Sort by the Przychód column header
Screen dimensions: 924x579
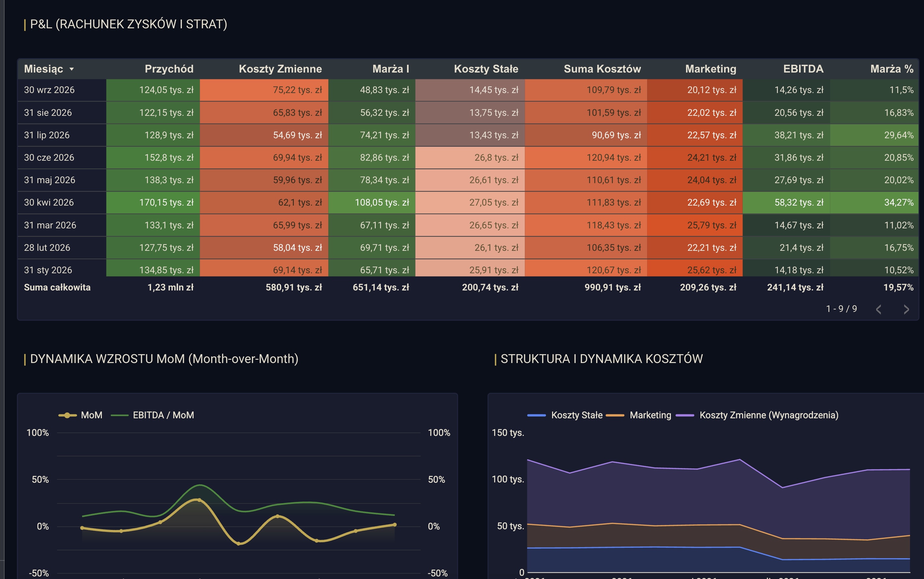169,69
